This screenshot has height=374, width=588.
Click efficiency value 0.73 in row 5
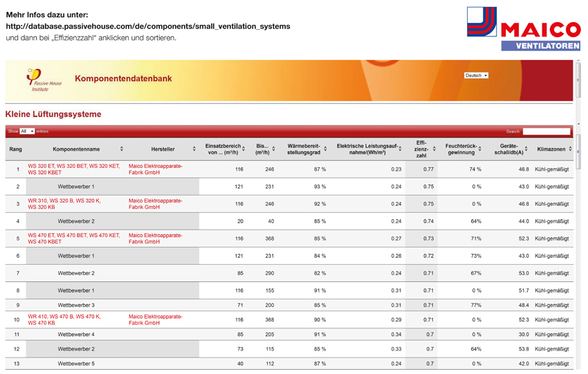click(428, 239)
